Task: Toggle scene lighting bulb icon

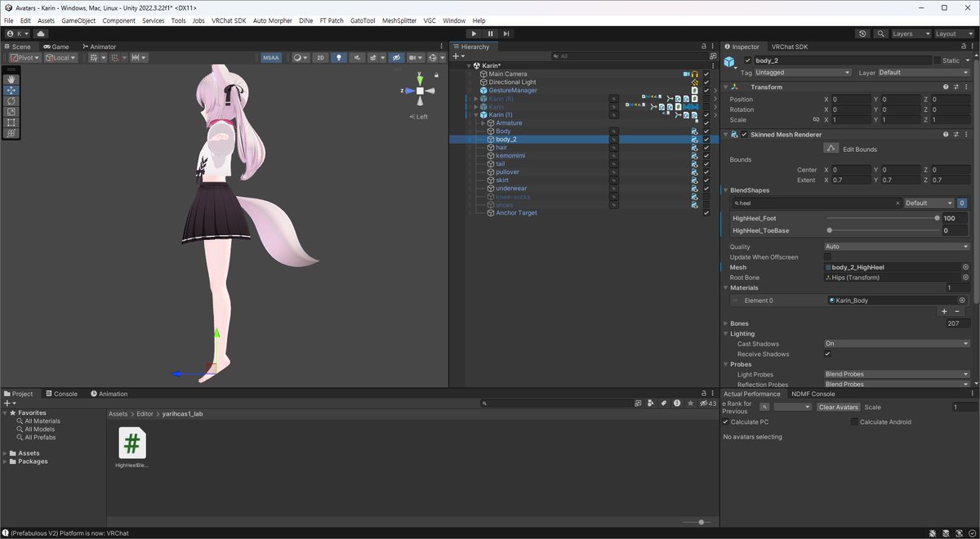Action: (x=338, y=58)
